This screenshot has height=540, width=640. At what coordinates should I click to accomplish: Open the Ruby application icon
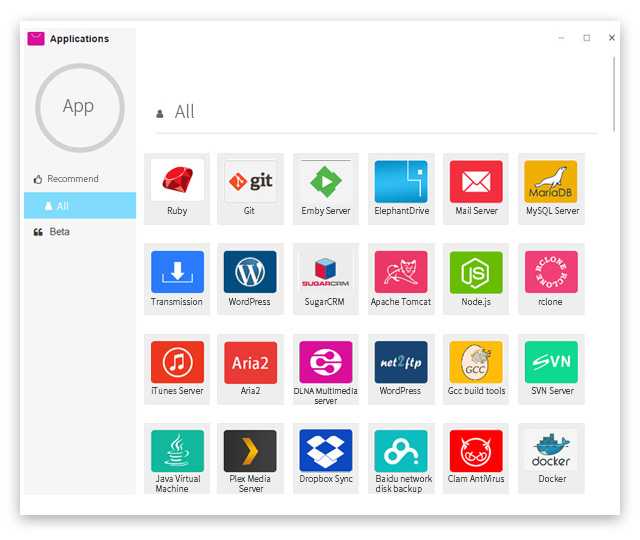click(x=177, y=182)
